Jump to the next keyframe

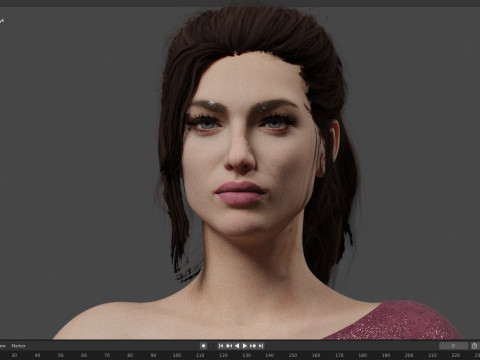(253, 346)
